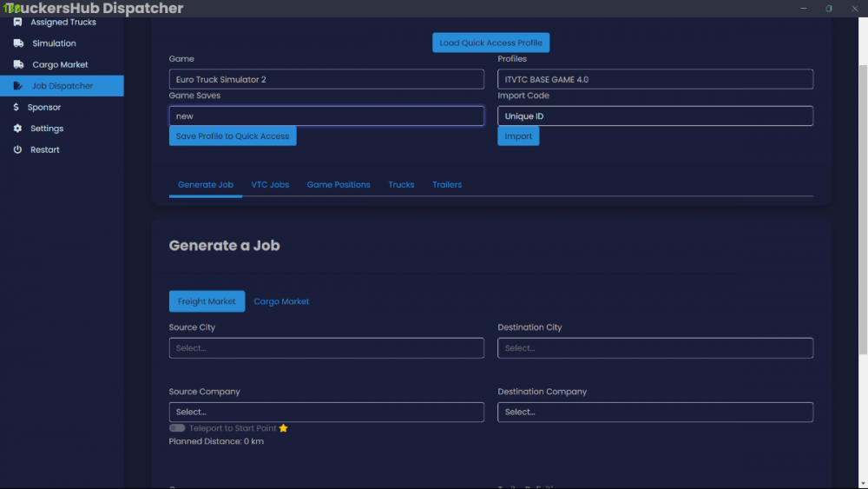This screenshot has height=489, width=868.
Task: Open the Source City dropdown
Action: pyautogui.click(x=326, y=348)
